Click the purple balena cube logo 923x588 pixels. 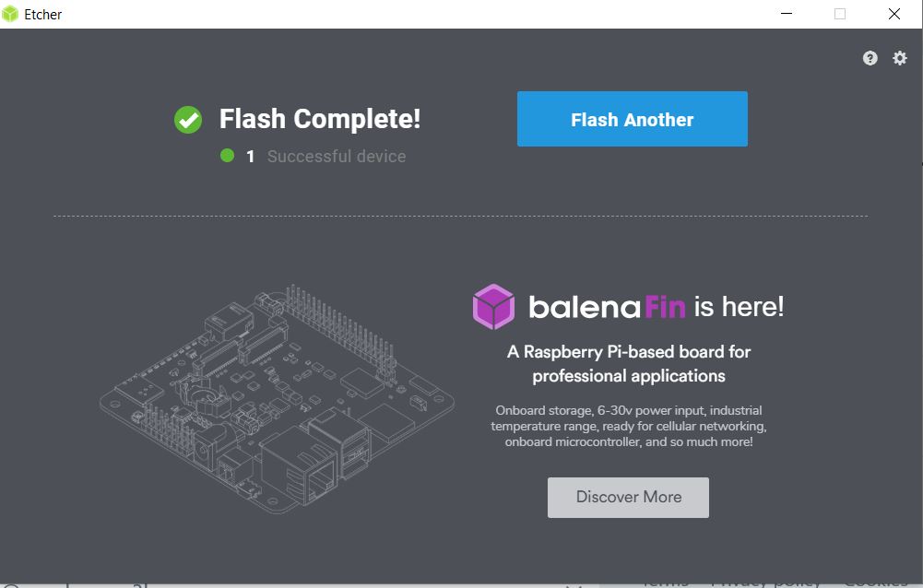(x=493, y=307)
